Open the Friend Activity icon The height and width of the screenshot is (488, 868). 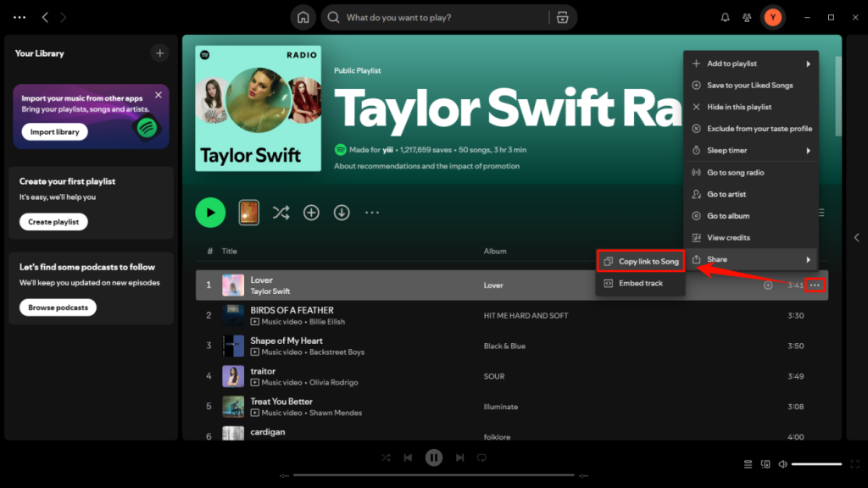[x=747, y=18]
